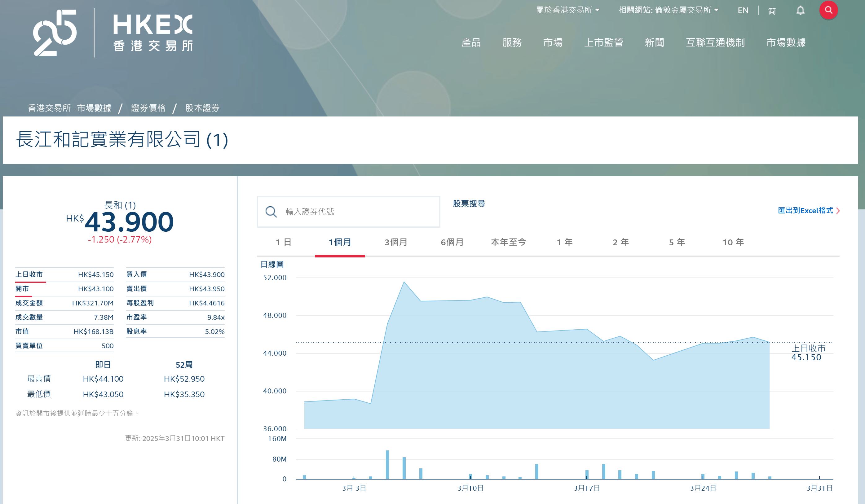Click the -1.250 (-2.77%) change text
Viewport: 865px width, 504px height.
tap(119, 239)
